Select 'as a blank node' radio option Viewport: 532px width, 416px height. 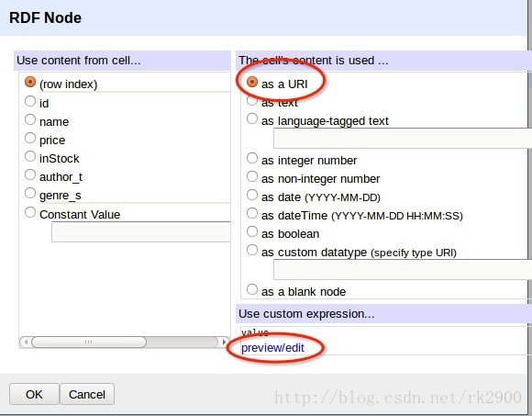pyautogui.click(x=252, y=289)
